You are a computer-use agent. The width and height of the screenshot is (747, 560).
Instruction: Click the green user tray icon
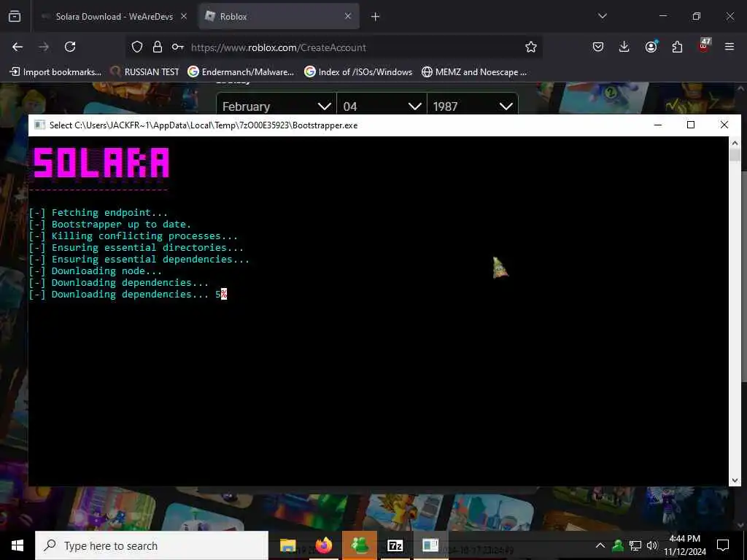(618, 545)
